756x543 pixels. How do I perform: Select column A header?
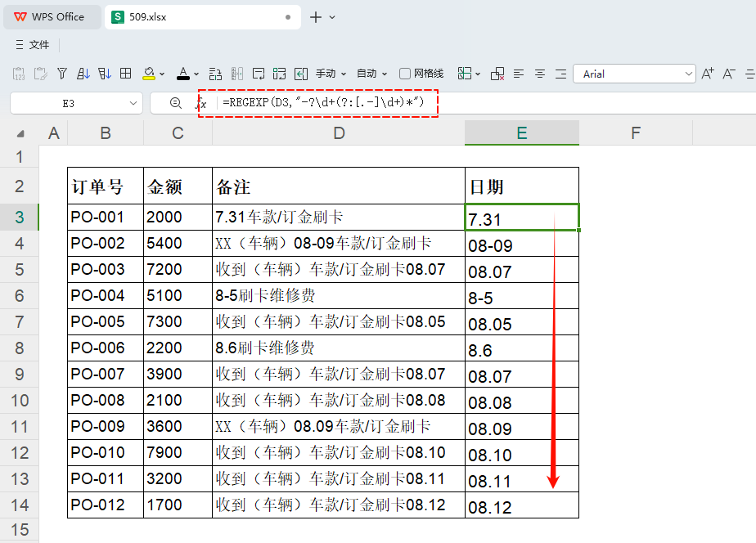coord(53,133)
